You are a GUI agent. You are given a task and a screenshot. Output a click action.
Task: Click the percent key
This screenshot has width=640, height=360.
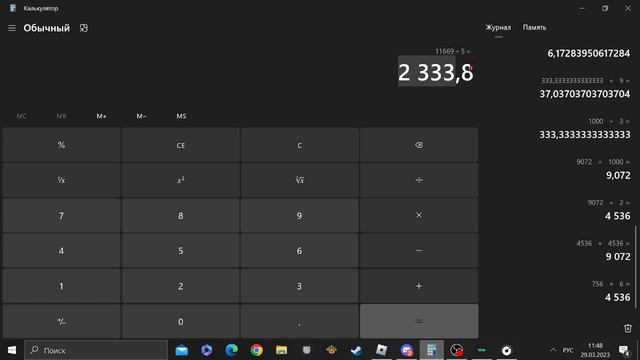click(x=61, y=145)
